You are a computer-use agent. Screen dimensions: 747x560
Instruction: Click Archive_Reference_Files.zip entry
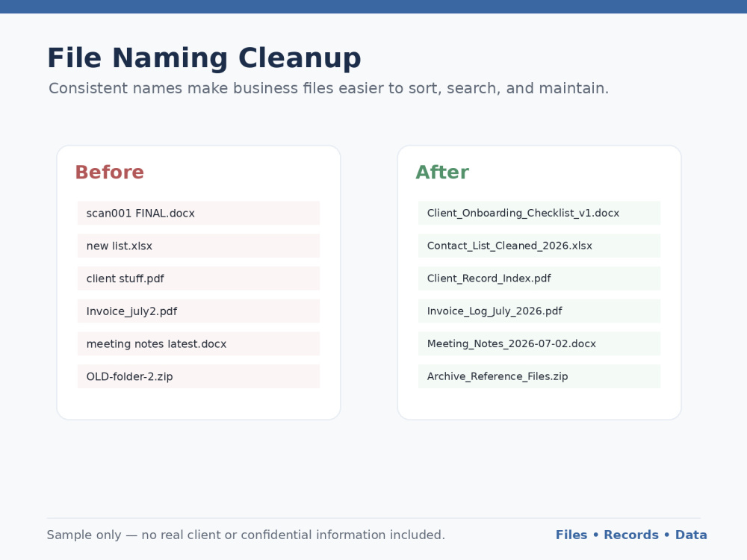[539, 376]
